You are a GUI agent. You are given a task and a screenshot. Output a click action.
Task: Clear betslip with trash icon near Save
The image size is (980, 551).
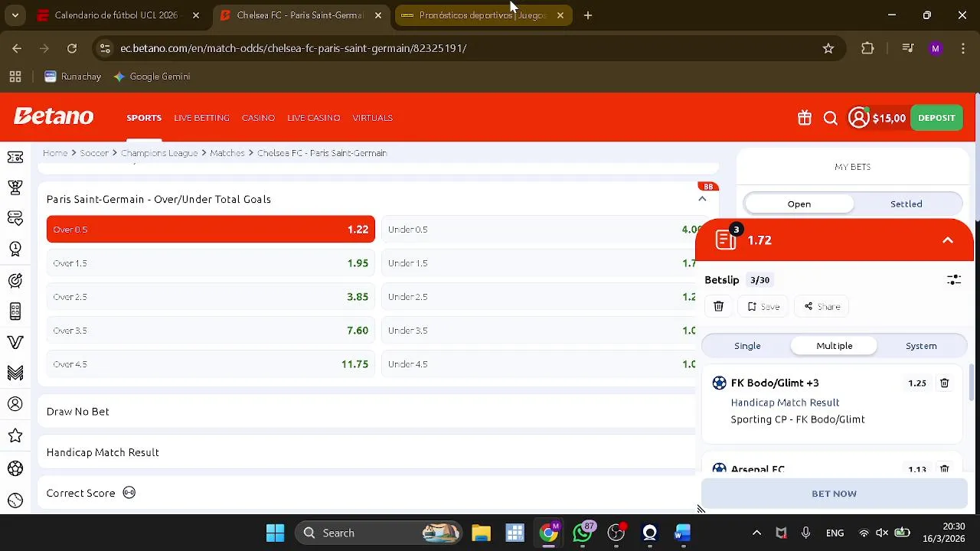coord(718,306)
